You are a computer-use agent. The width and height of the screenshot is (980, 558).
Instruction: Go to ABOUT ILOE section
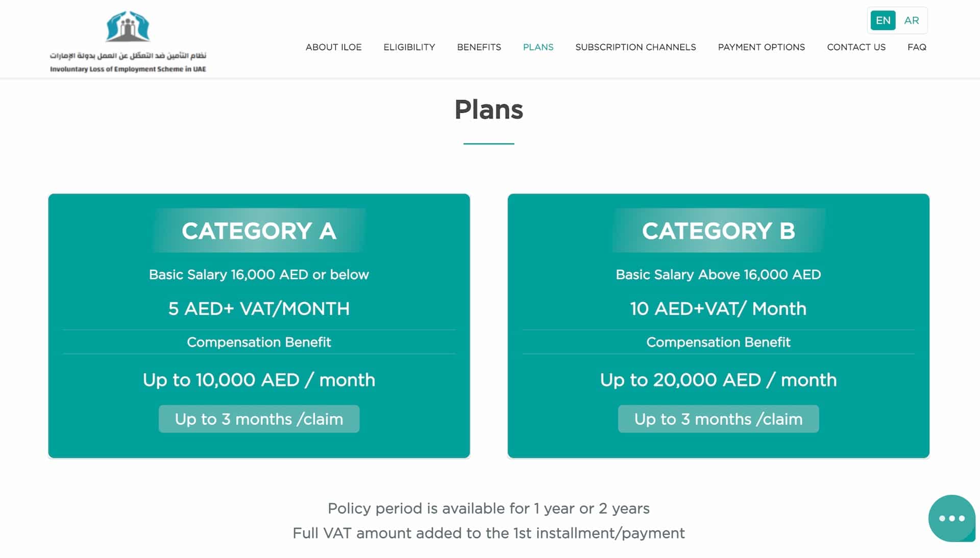coord(333,47)
